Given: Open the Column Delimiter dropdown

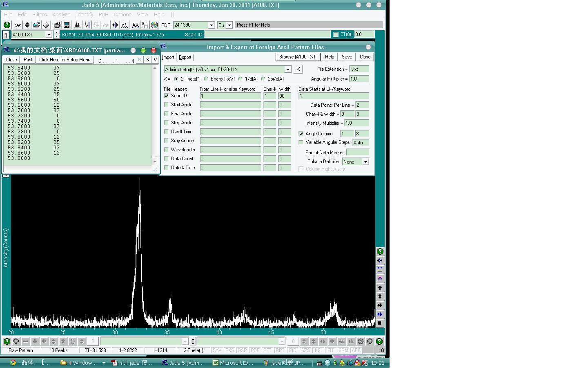Looking at the screenshot, I should tap(365, 162).
